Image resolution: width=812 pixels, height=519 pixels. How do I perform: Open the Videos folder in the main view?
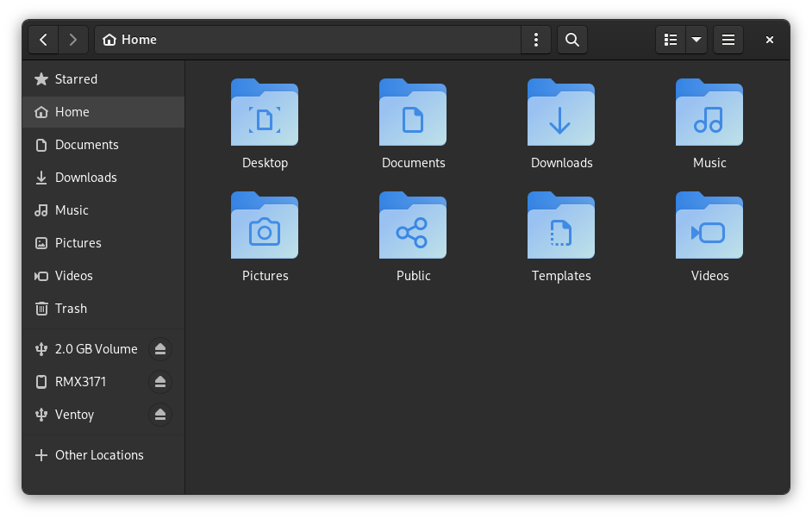tap(709, 226)
